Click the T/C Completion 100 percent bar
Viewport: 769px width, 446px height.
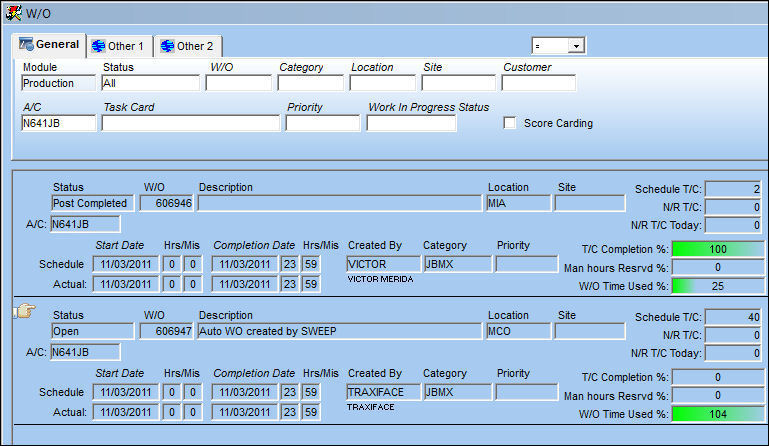tap(718, 249)
